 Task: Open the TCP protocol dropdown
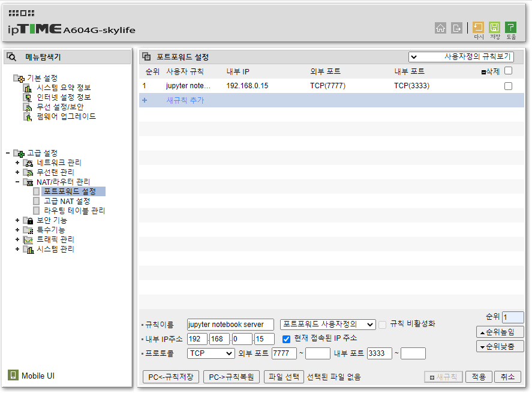[x=211, y=353]
